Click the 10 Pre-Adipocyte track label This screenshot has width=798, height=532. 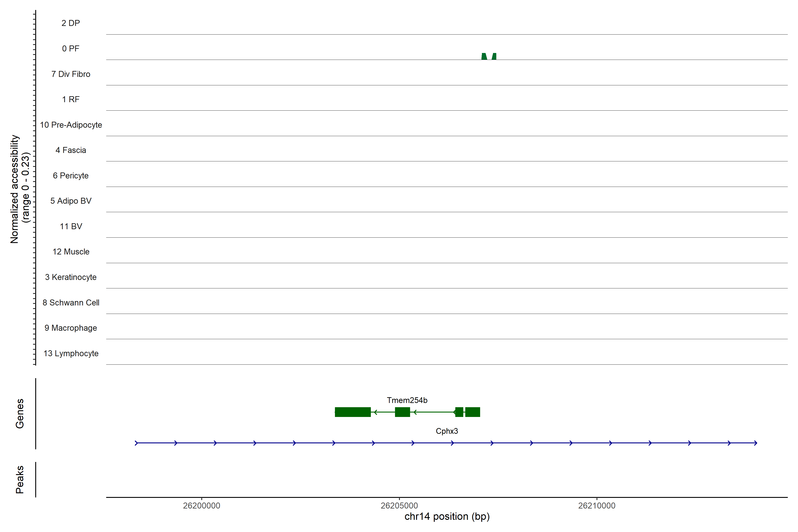(x=71, y=125)
